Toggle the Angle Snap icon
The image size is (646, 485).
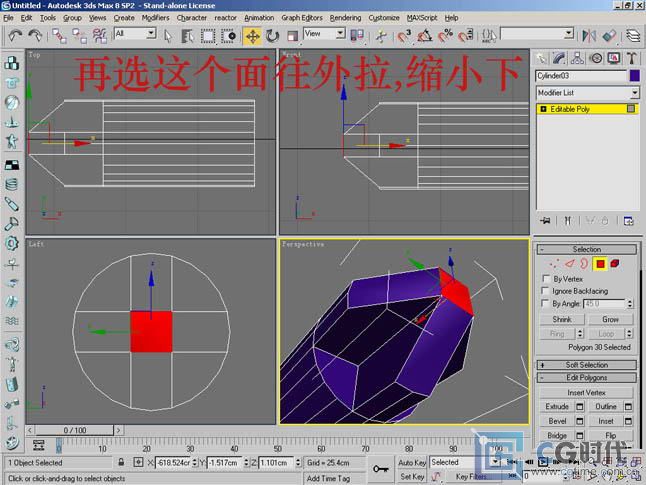[424, 36]
